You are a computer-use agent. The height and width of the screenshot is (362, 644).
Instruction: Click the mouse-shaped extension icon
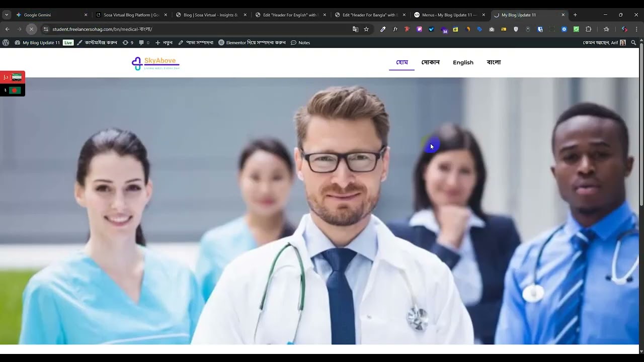(x=528, y=29)
